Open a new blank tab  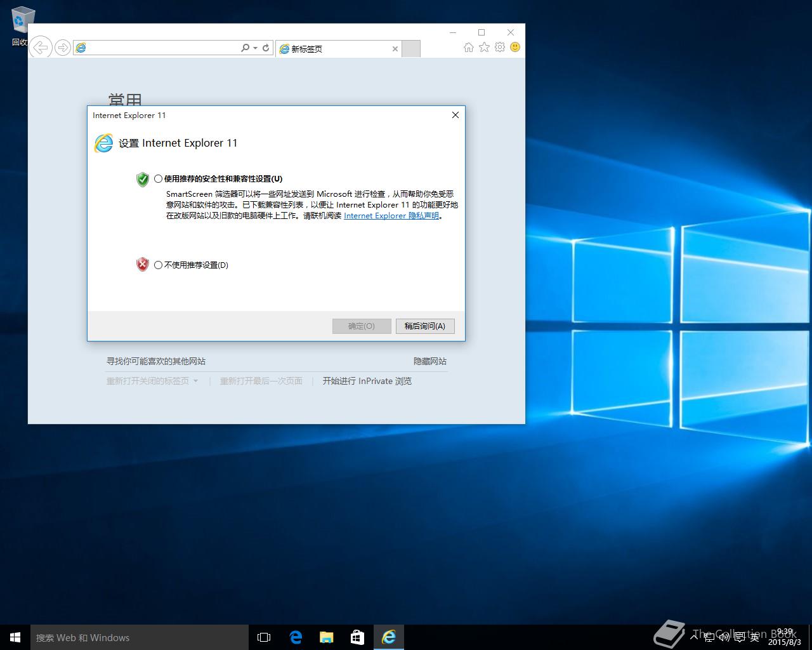click(x=411, y=49)
